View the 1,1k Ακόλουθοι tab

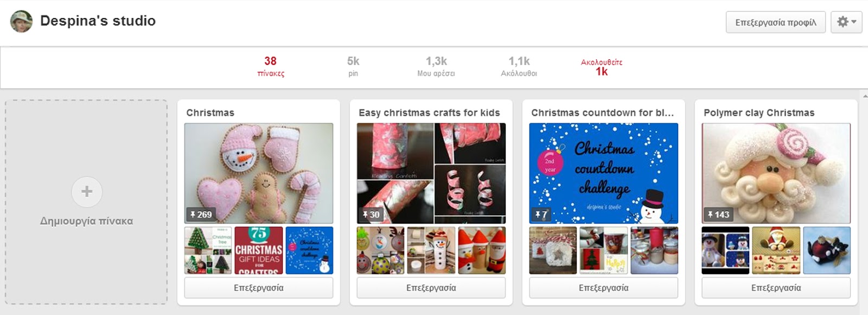[519, 66]
